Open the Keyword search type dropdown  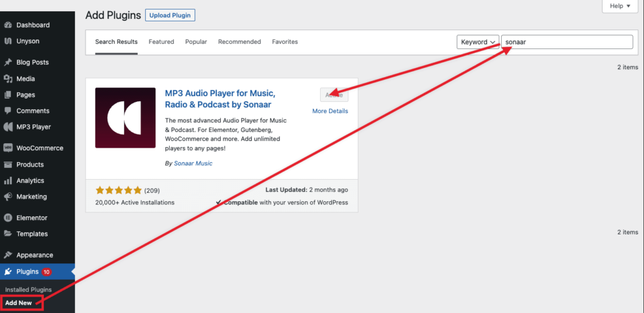click(478, 42)
